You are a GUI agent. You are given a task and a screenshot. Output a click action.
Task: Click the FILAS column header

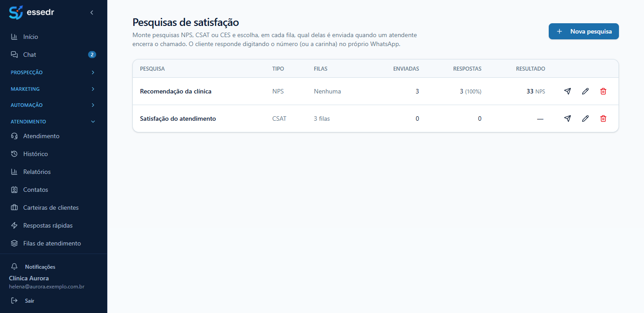click(x=321, y=69)
